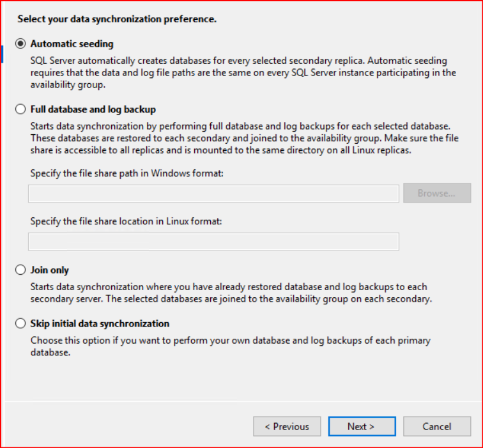Click the "Skip initial data synchronization" label text
The height and width of the screenshot is (448, 483).
tap(100, 324)
